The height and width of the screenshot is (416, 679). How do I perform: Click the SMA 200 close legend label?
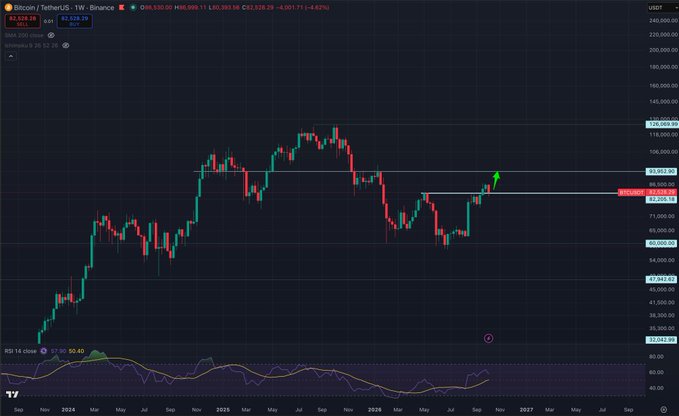pyautogui.click(x=24, y=35)
